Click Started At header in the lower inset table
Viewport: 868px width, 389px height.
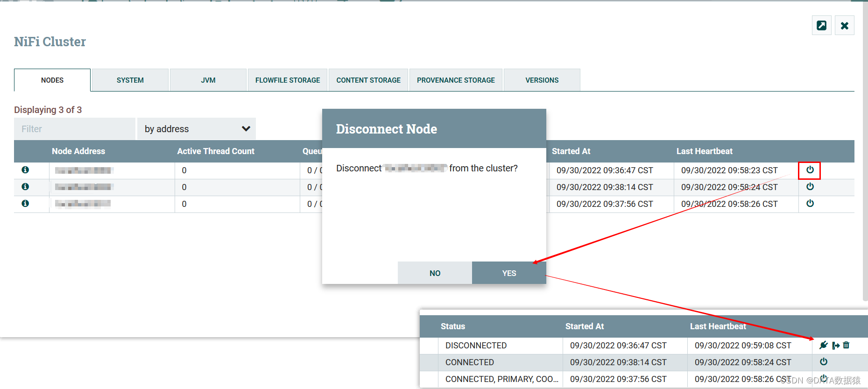585,326
